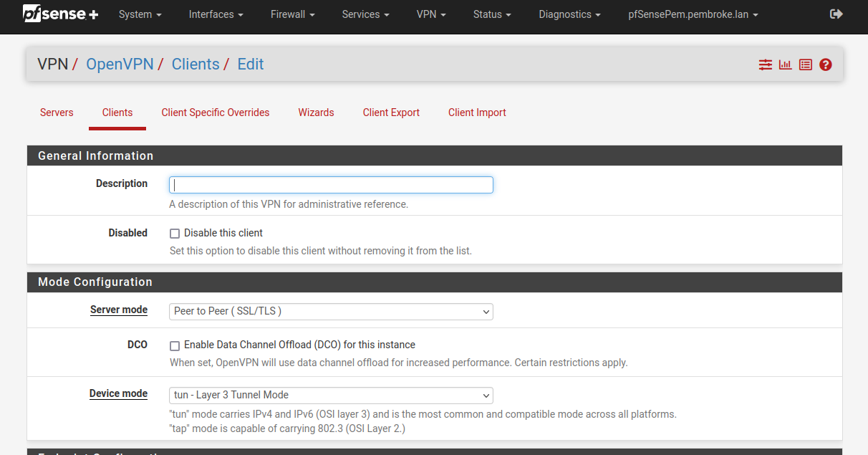
Task: Click Server mode help label
Action: click(x=119, y=310)
